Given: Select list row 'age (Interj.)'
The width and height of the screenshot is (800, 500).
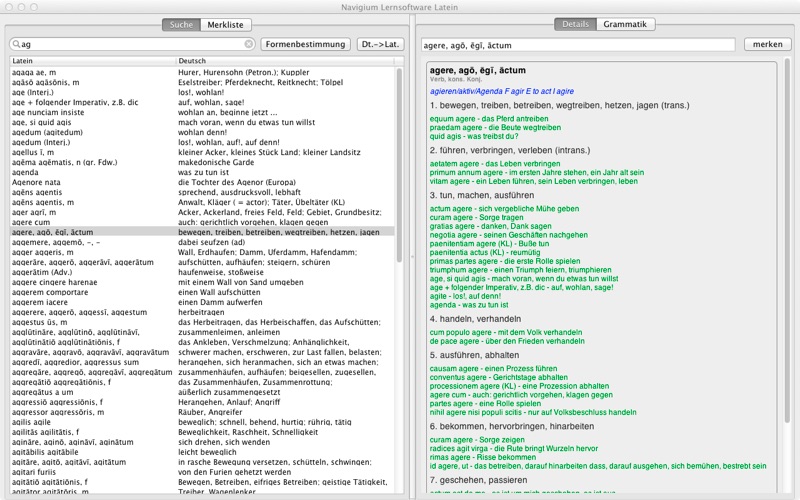Looking at the screenshot, I should (202, 92).
